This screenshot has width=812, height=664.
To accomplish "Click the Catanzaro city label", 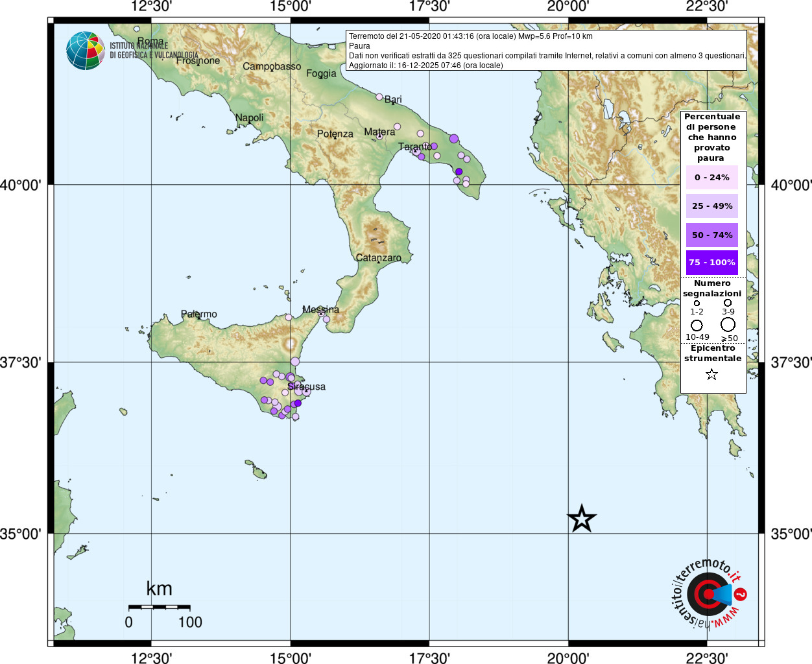I will 379,258.
